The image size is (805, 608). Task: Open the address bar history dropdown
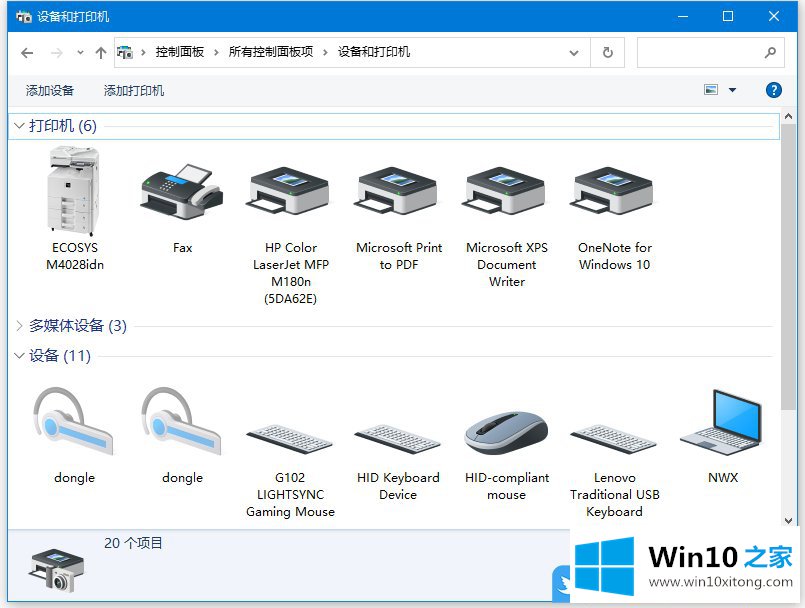(574, 52)
